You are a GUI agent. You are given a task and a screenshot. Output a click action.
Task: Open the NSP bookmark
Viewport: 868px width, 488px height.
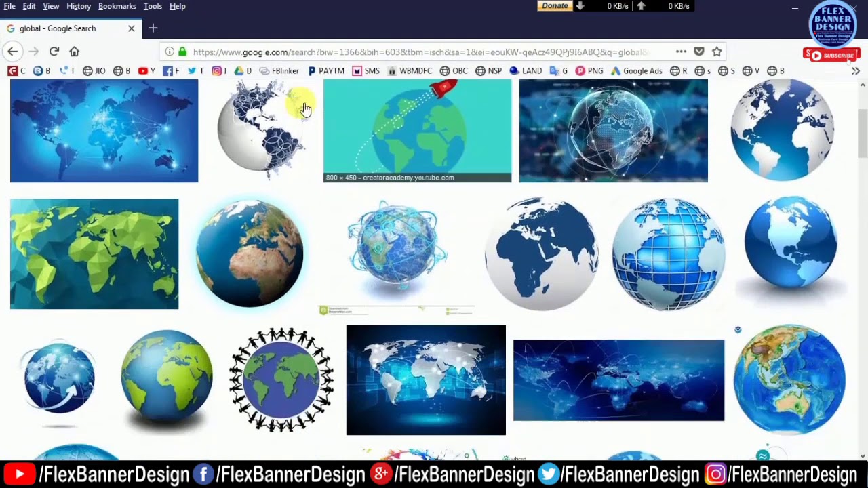[489, 70]
